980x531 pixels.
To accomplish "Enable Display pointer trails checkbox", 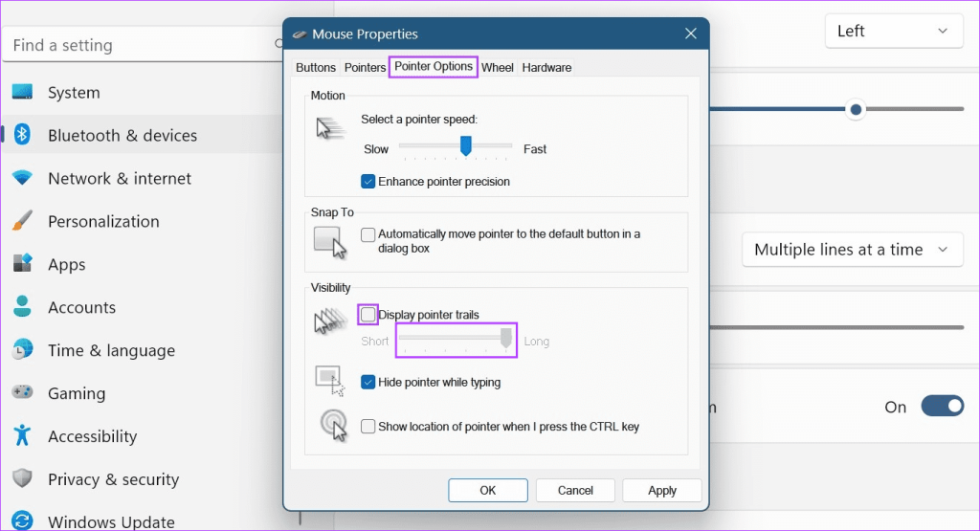I will [x=367, y=315].
